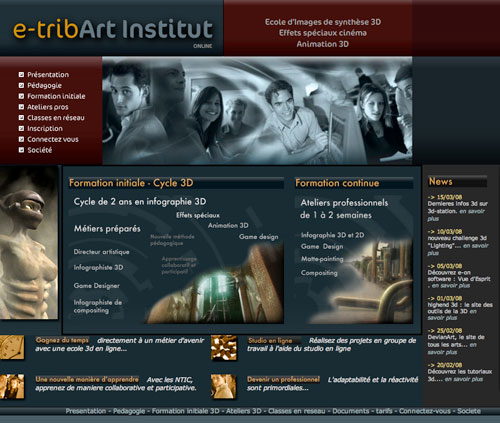Click Game Designer in Métiers préparés
Viewport: 500px width, 423px height.
click(97, 286)
